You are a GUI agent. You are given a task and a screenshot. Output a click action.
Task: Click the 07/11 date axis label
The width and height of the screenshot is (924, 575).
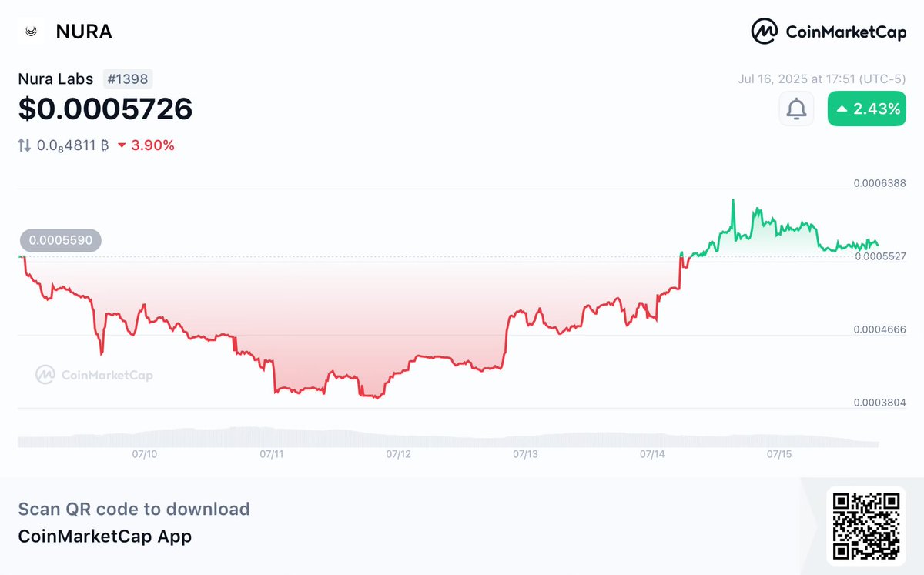272,455
